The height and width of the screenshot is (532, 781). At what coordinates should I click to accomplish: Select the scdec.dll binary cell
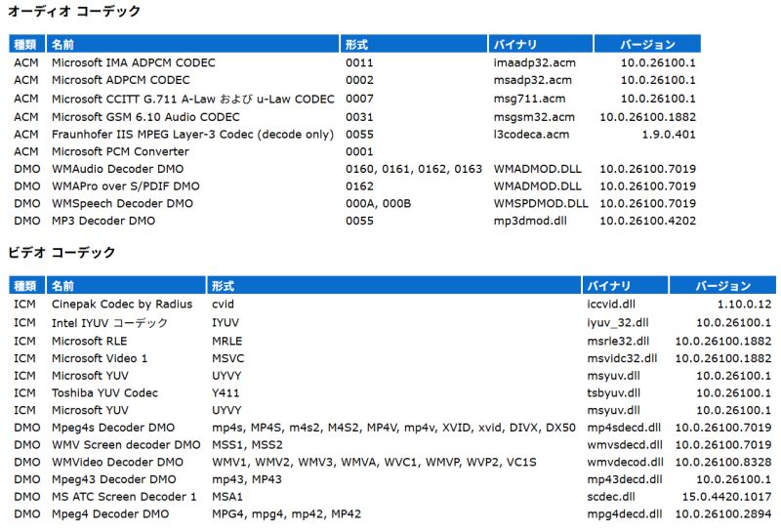611,497
